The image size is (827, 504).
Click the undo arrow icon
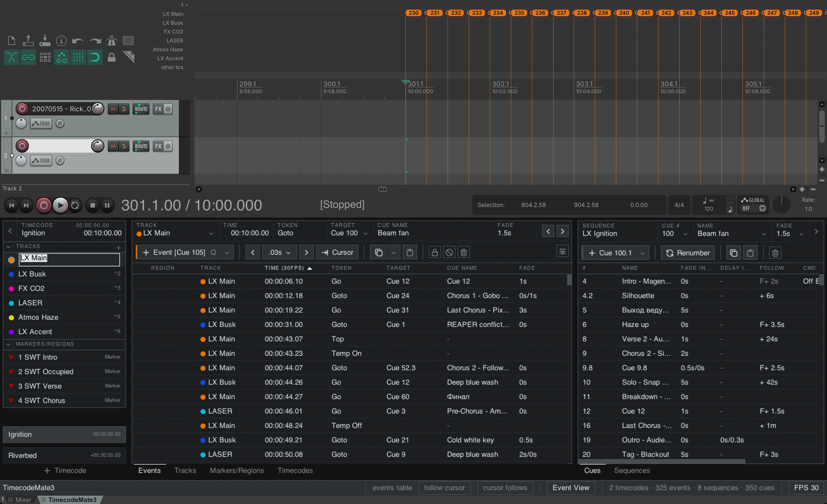(x=78, y=41)
